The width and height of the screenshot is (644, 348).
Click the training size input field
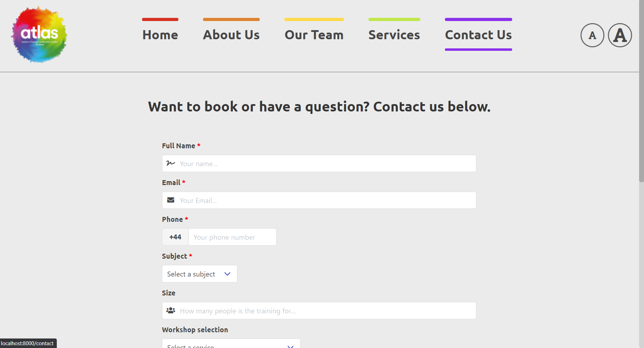319,311
